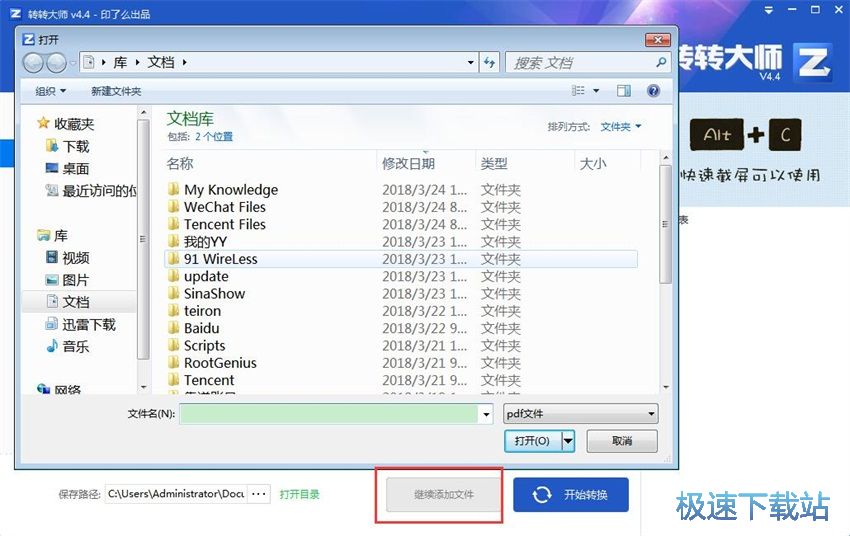
Task: Click the change view icon
Action: click(x=578, y=91)
